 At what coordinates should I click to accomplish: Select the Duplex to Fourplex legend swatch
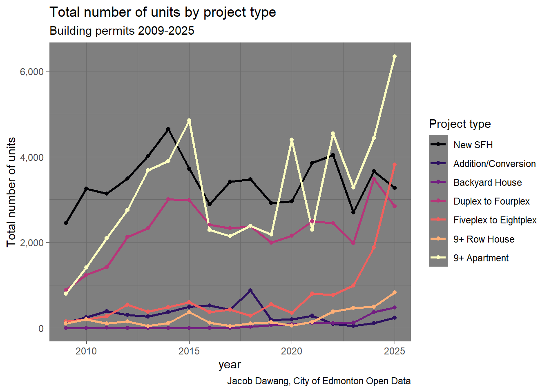pos(438,201)
